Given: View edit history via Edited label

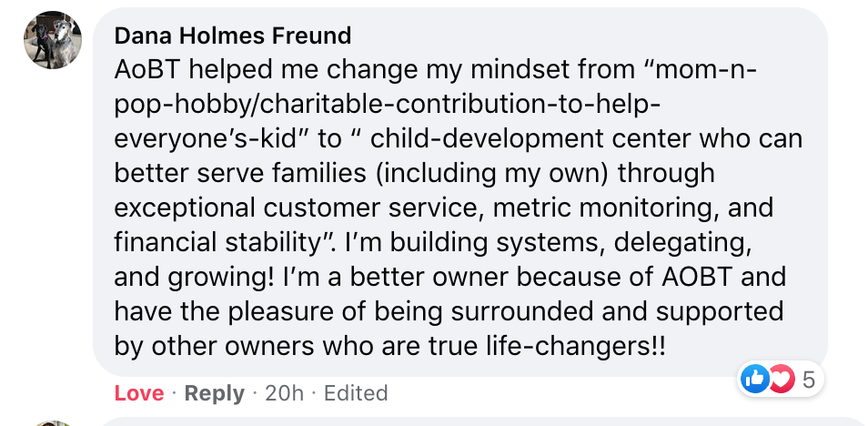Looking at the screenshot, I should pos(356,393).
